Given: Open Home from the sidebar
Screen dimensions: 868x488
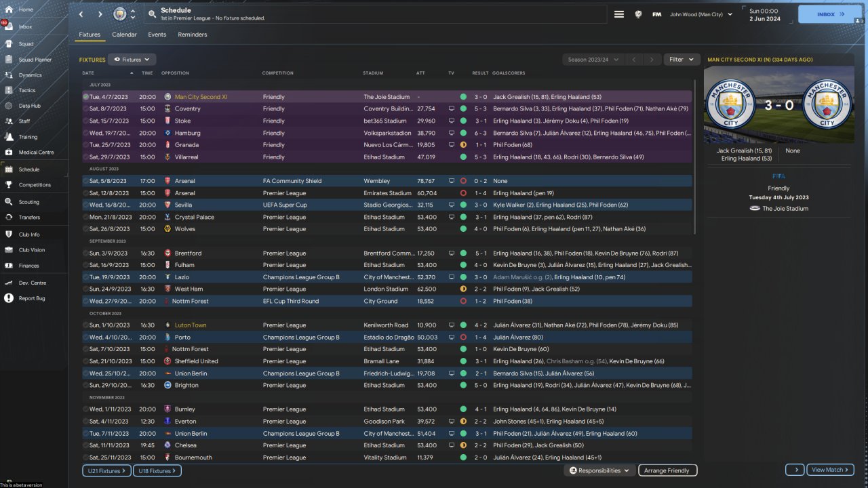Looking at the screenshot, I should [26, 9].
